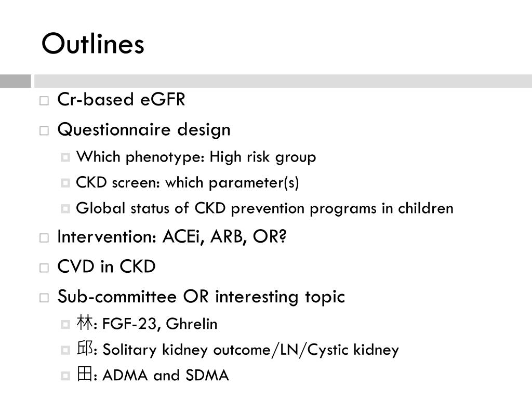532x399 pixels.
Task: Click the text Which phenotype: High risk group
Action: click(196, 157)
